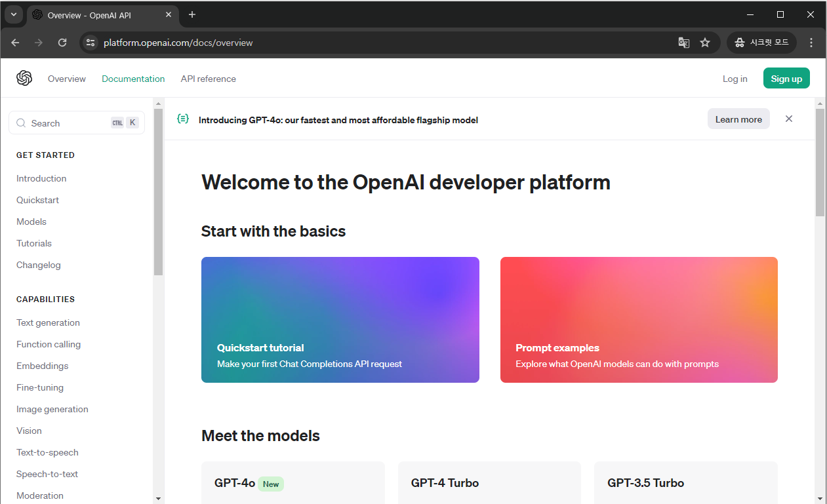This screenshot has height=504, width=827.
Task: Open site information icon in address bar
Action: coord(91,43)
